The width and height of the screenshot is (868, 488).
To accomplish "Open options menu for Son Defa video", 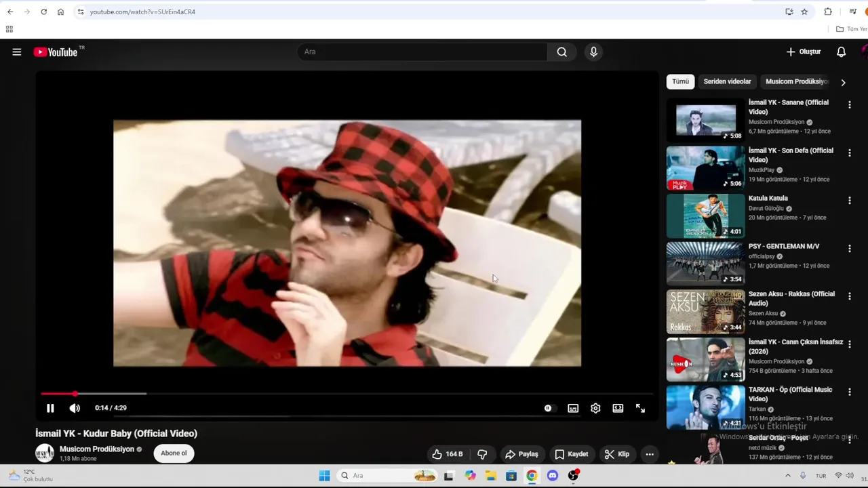I will coord(849,153).
